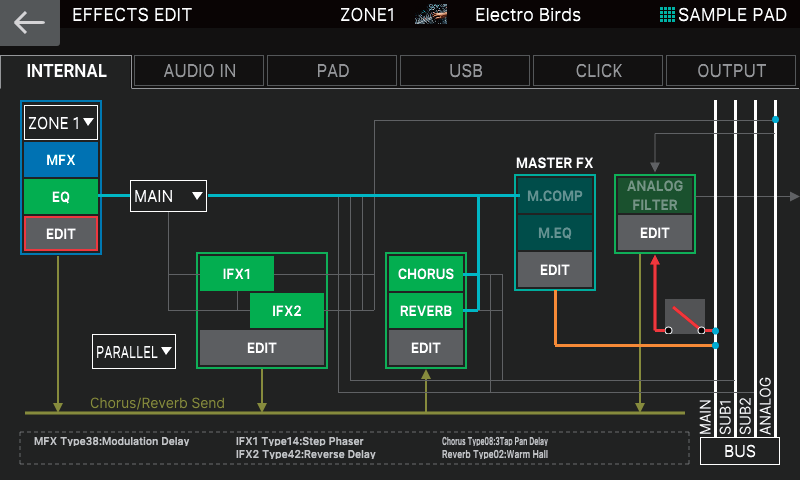Go back using the arrow icon

coord(30,23)
